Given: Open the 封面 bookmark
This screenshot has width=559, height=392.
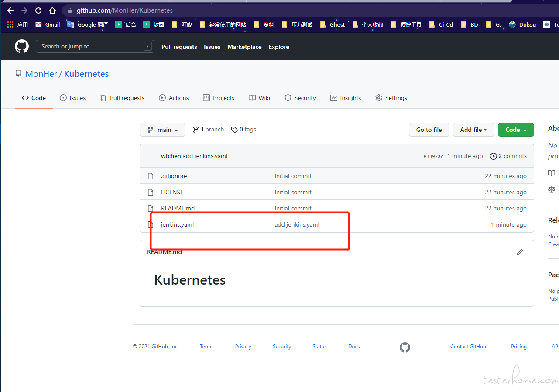Looking at the screenshot, I should 154,24.
